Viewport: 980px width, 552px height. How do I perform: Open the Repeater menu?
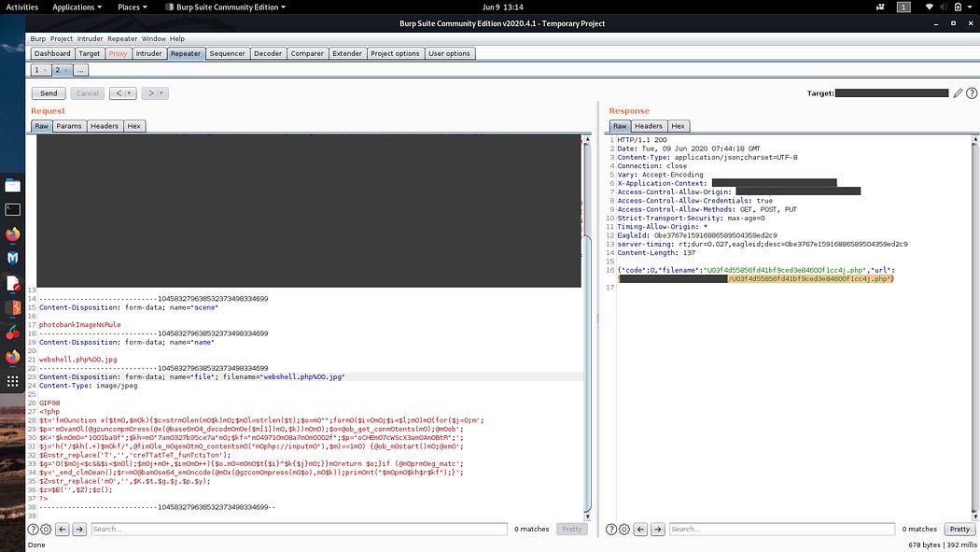[x=122, y=38]
